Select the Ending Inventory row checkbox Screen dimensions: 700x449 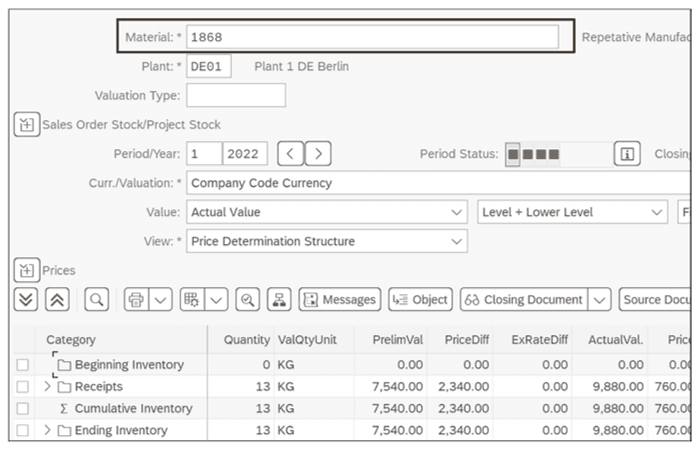(x=23, y=430)
